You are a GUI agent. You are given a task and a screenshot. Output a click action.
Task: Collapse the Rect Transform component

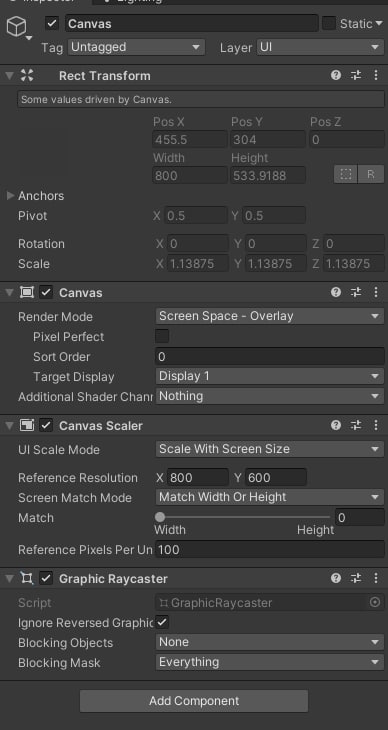[x=9, y=75]
